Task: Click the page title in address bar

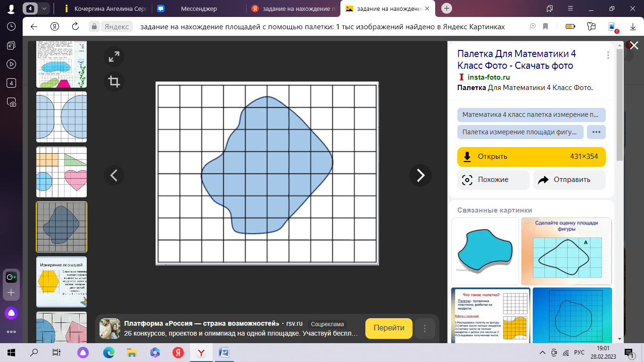Action: (x=323, y=27)
